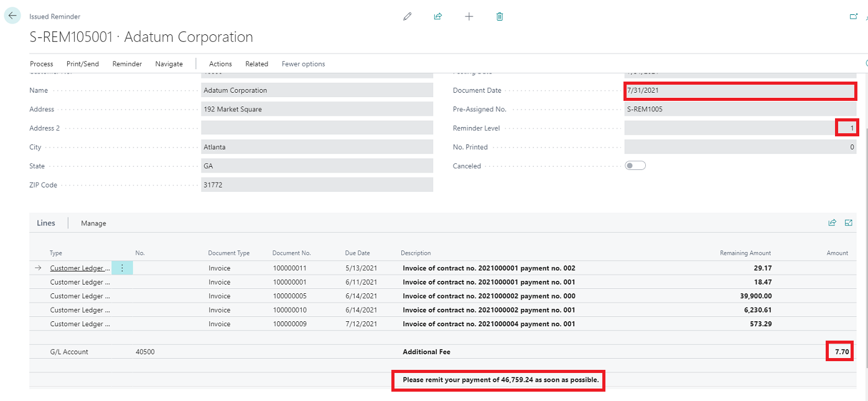This screenshot has width=868, height=401.
Task: Open page in new window icon
Action: (853, 17)
